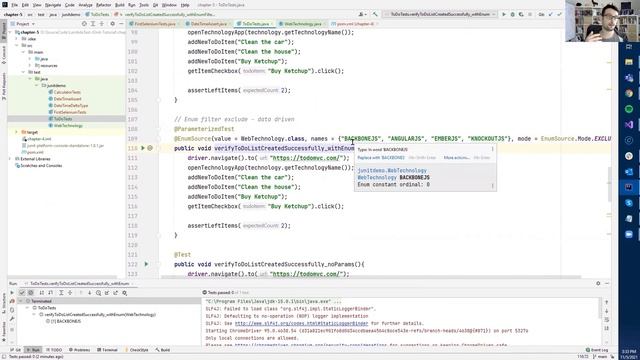Click Replace with 'BACKBONES' in the popup
This screenshot has height=360, width=640.
[381, 158]
